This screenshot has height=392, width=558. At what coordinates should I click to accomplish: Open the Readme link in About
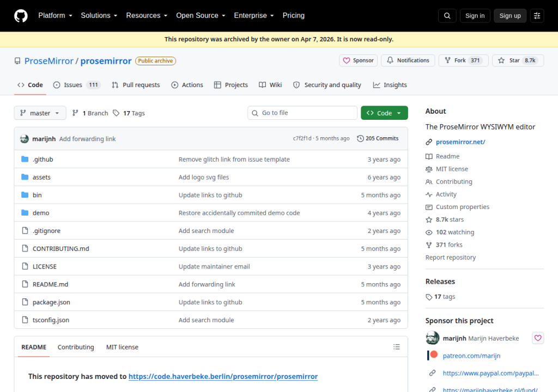pos(442,156)
